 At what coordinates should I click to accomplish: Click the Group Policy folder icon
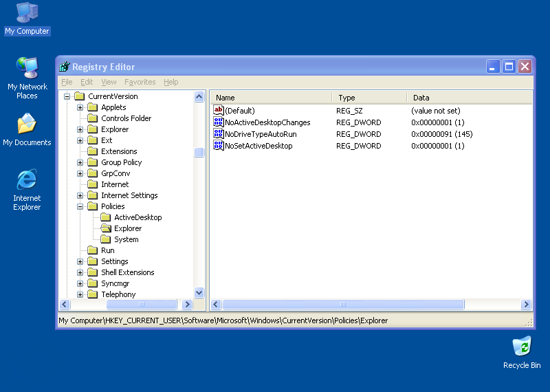[93, 162]
